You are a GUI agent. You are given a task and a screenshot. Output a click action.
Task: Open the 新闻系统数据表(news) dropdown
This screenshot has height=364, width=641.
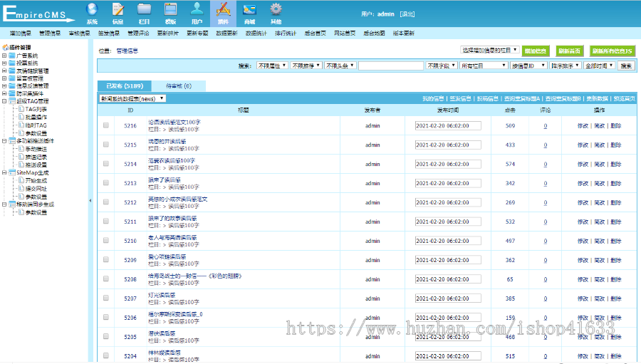coord(132,98)
